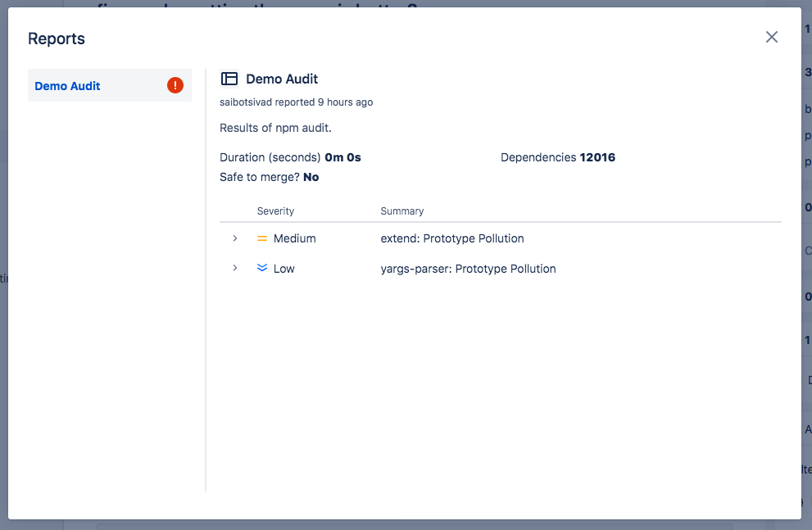Expand the Medium severity row chevron

(235, 238)
